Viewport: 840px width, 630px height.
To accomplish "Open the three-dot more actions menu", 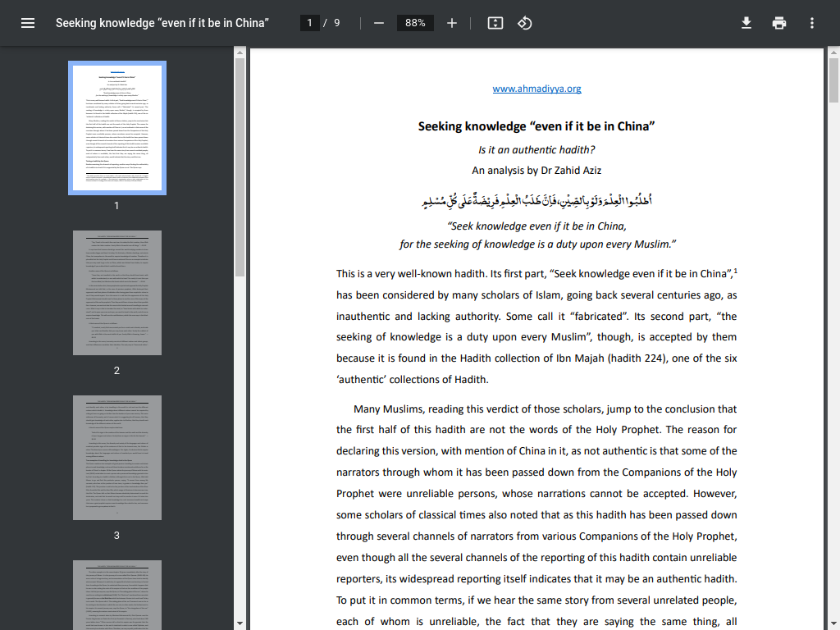I will [x=812, y=23].
